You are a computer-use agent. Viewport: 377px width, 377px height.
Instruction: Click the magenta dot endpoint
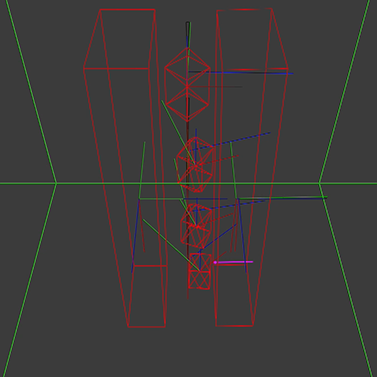coord(215,262)
